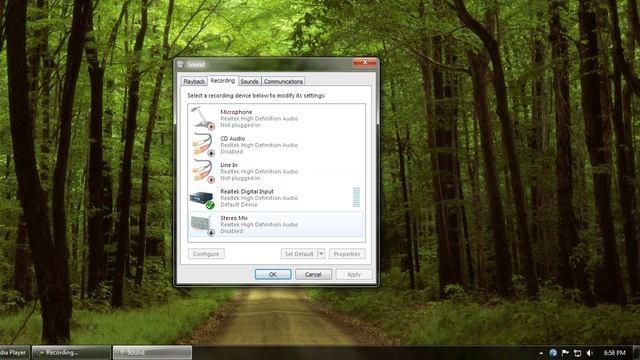Click 'Not plugged in' under Line In
The image size is (640, 360).
click(240, 178)
